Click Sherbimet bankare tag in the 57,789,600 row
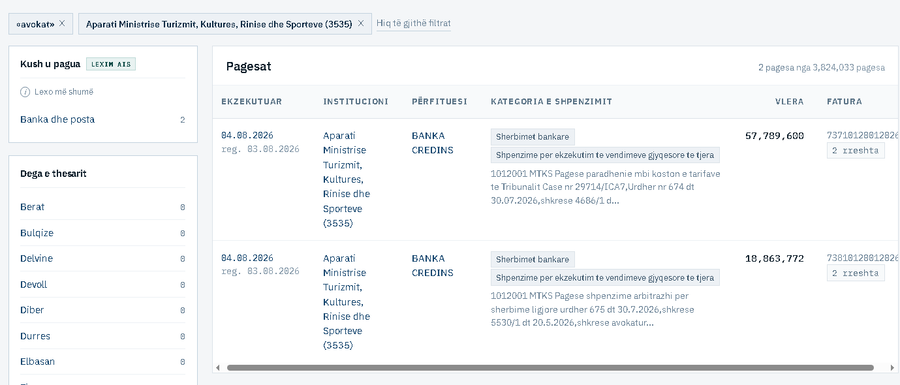 [533, 137]
